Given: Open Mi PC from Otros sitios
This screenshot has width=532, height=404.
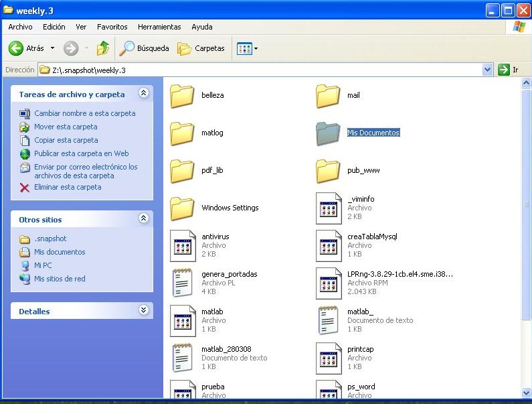Looking at the screenshot, I should tap(43, 265).
